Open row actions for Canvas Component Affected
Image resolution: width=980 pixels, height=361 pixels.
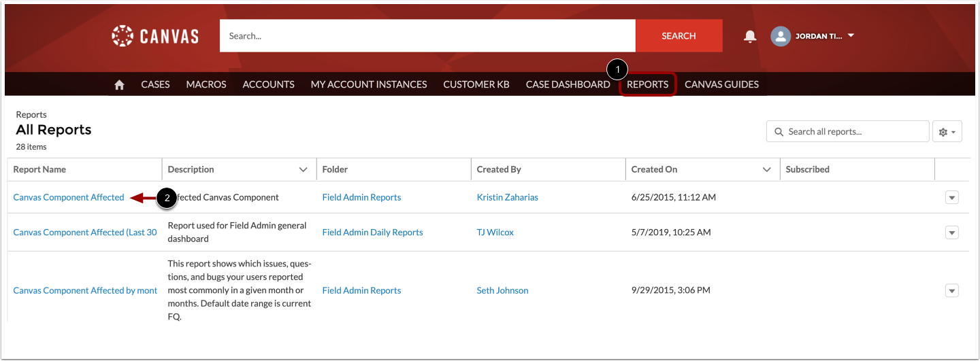[x=952, y=198]
